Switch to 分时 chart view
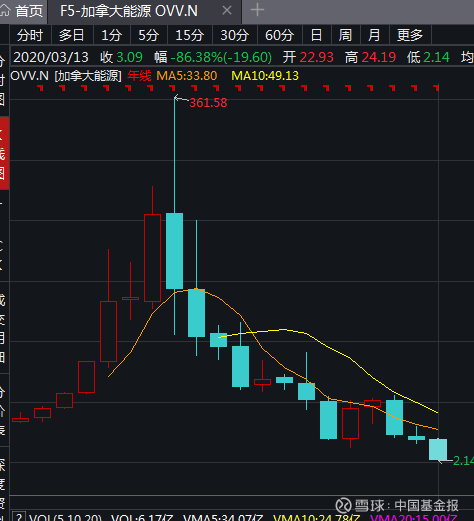The image size is (474, 521). [x=30, y=35]
